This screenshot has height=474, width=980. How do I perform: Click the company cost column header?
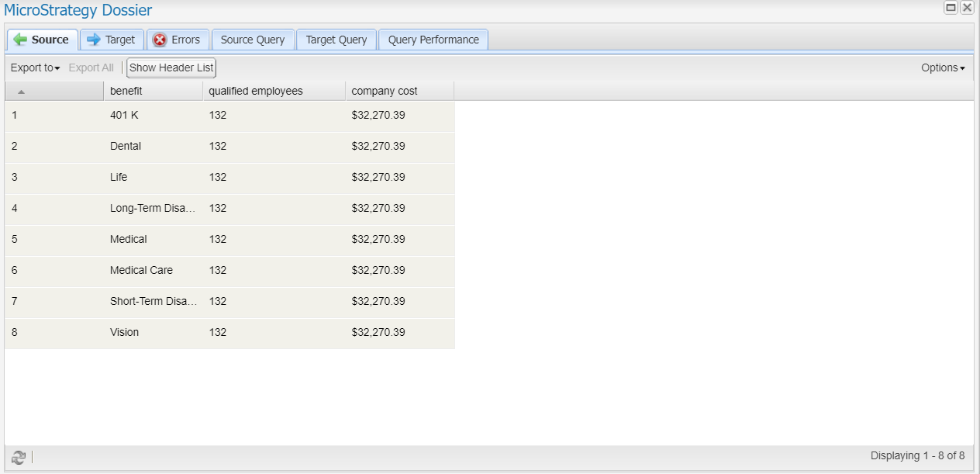385,92
